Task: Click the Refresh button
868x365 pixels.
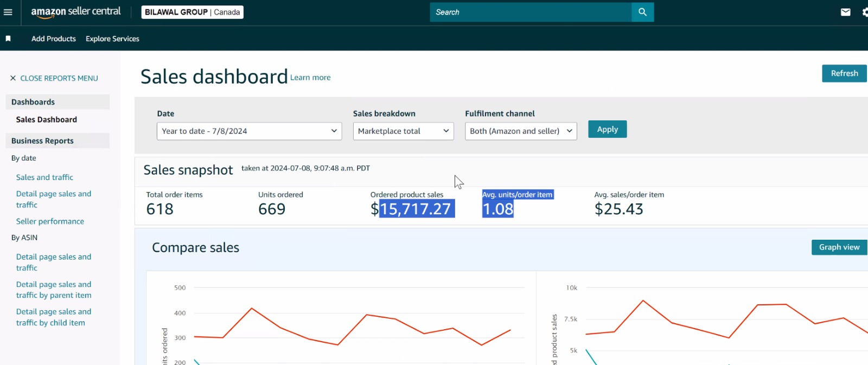Action: tap(844, 73)
